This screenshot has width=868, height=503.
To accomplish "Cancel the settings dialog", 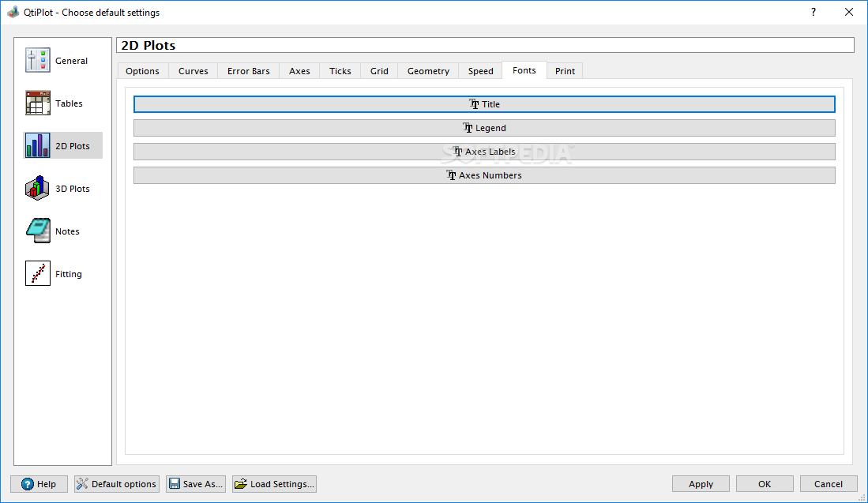I will (x=829, y=483).
